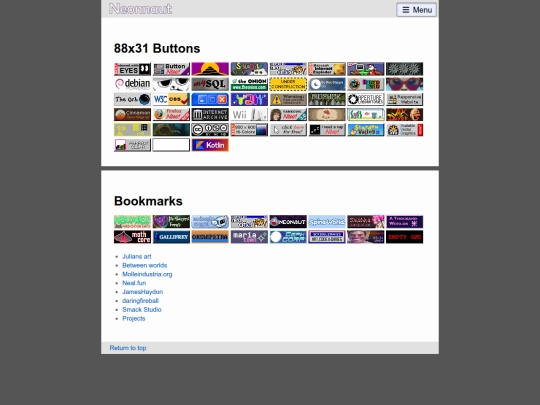Click the three gears dark badge
Screen dimensions: 540x405
coord(405,69)
